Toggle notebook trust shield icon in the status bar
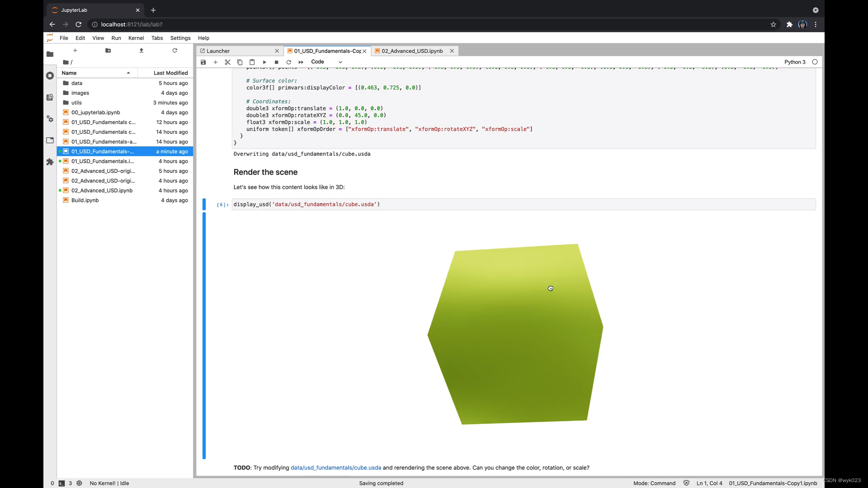The image size is (868, 488). click(x=686, y=483)
